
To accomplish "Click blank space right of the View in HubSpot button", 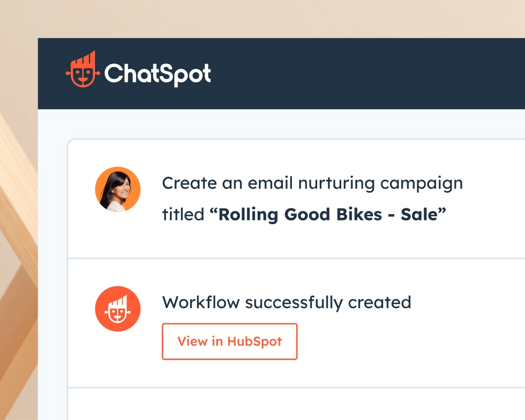I will click(x=409, y=342).
